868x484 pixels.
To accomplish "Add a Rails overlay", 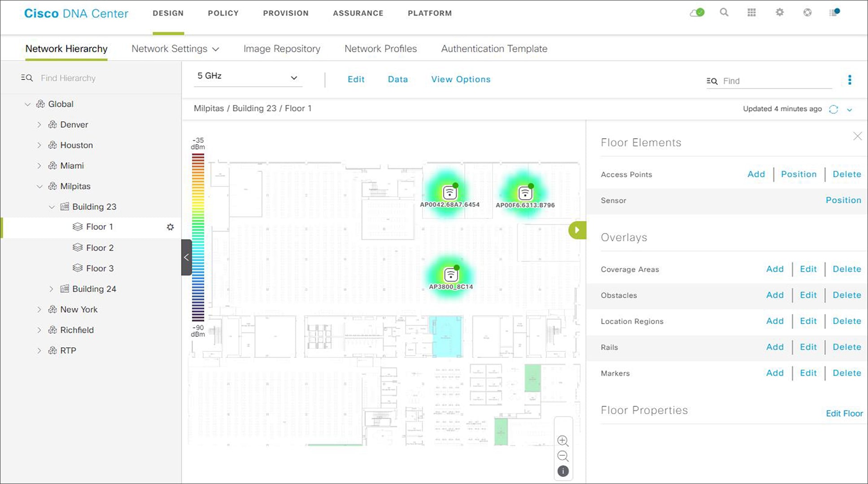I will point(775,347).
